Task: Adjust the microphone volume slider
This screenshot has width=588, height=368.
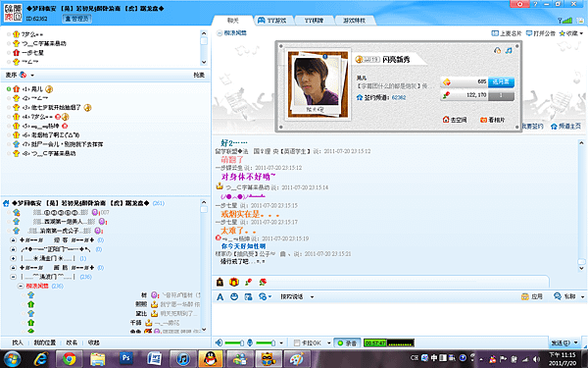Action: (x=266, y=342)
